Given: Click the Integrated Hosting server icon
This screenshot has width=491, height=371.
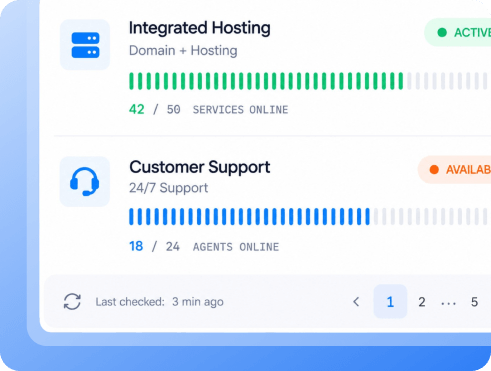Looking at the screenshot, I should [x=85, y=45].
